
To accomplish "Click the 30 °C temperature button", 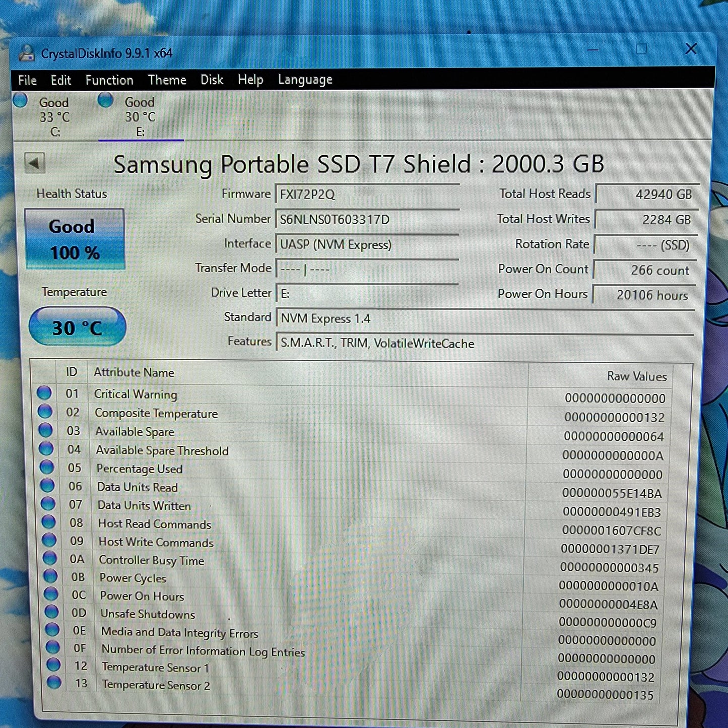I will click(x=77, y=327).
